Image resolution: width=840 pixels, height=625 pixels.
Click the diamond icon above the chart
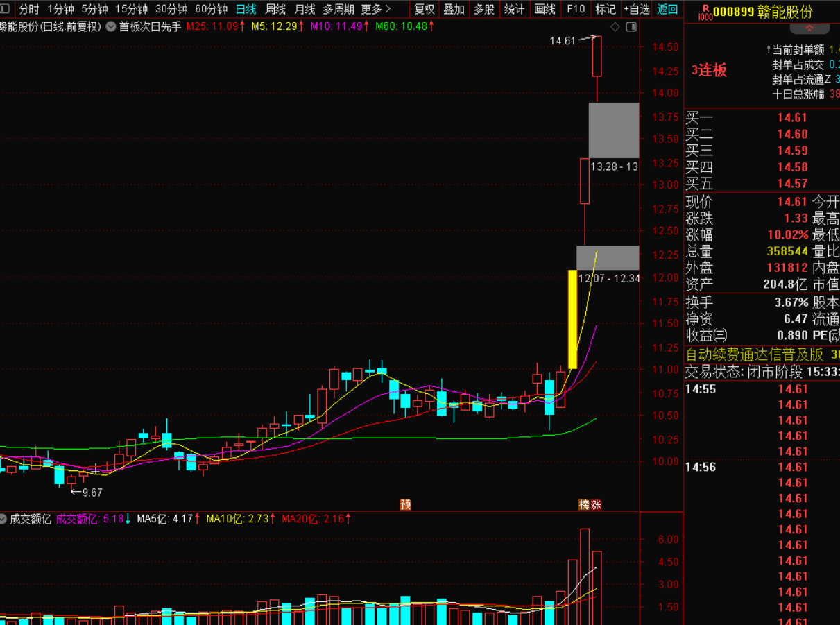[x=615, y=27]
